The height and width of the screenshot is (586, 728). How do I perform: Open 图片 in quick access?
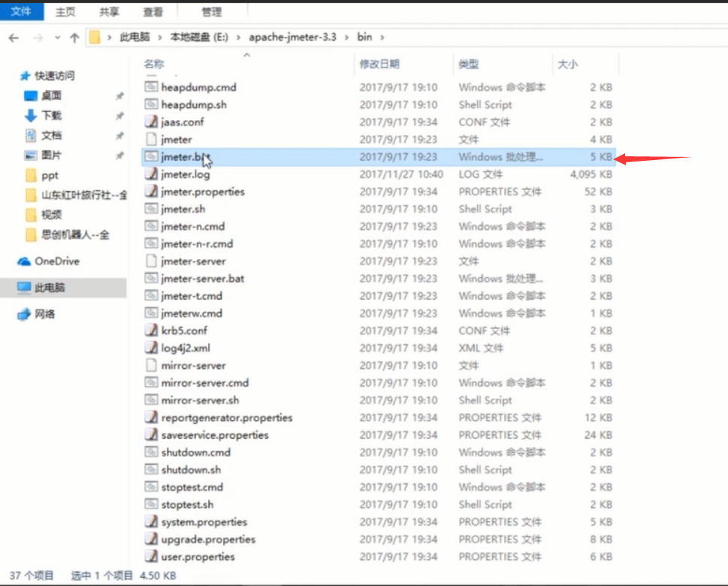pyautogui.click(x=51, y=155)
